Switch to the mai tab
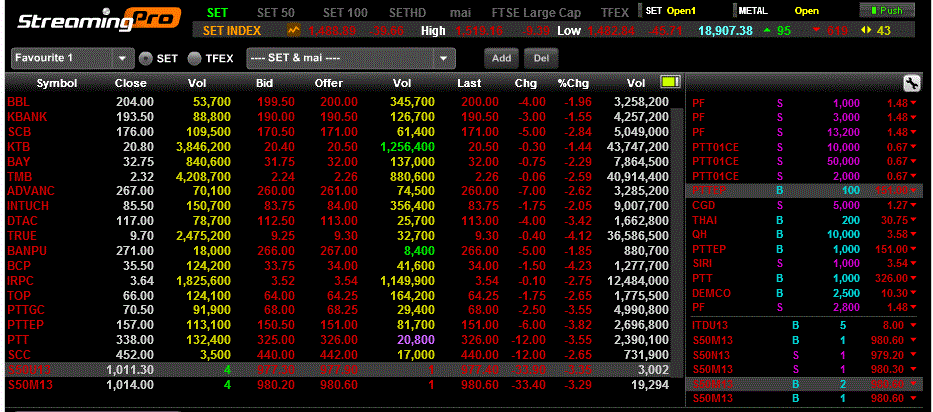 (461, 13)
